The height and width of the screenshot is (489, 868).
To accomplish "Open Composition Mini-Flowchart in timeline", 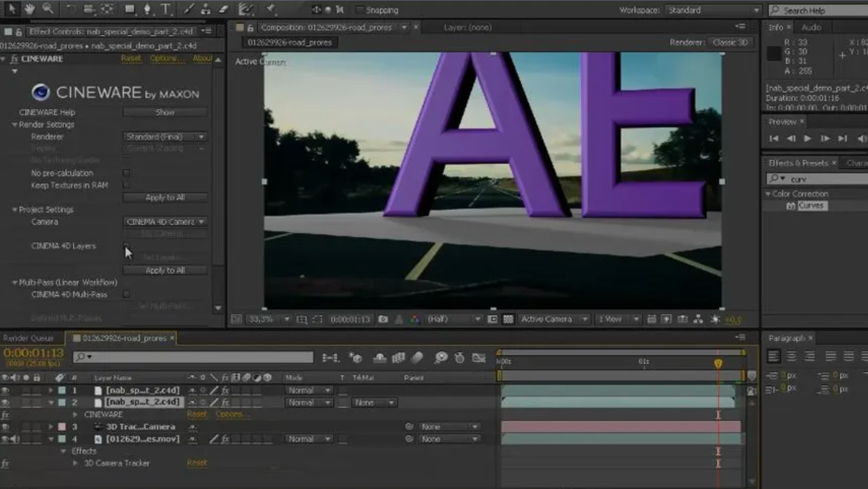I will tap(331, 357).
